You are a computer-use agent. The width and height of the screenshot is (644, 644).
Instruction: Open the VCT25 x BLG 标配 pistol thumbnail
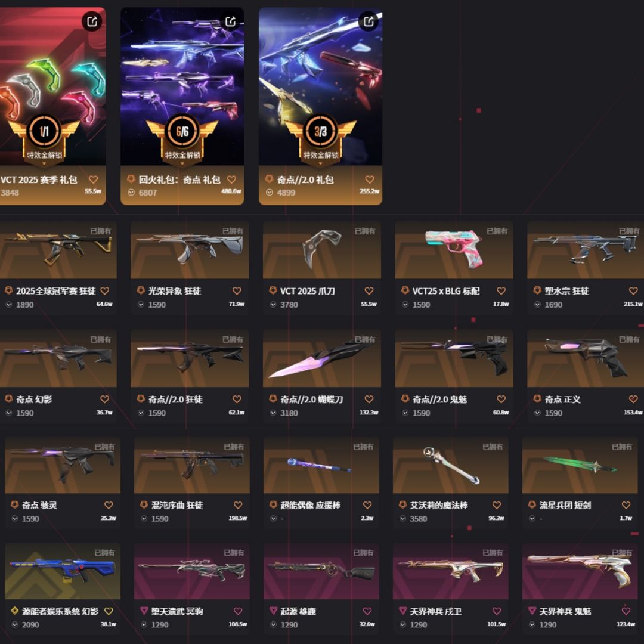tap(454, 250)
